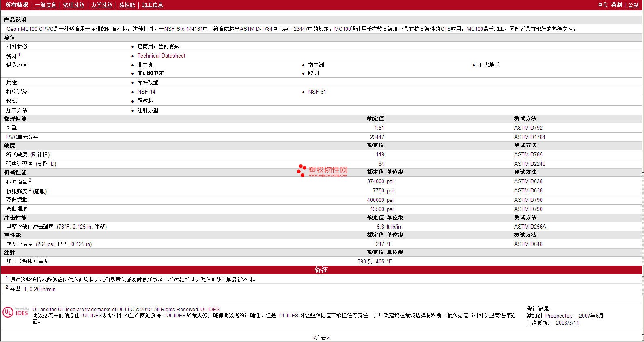644x342 pixels.
Task: Click ASTM D785 test method
Action: pyautogui.click(x=528, y=155)
